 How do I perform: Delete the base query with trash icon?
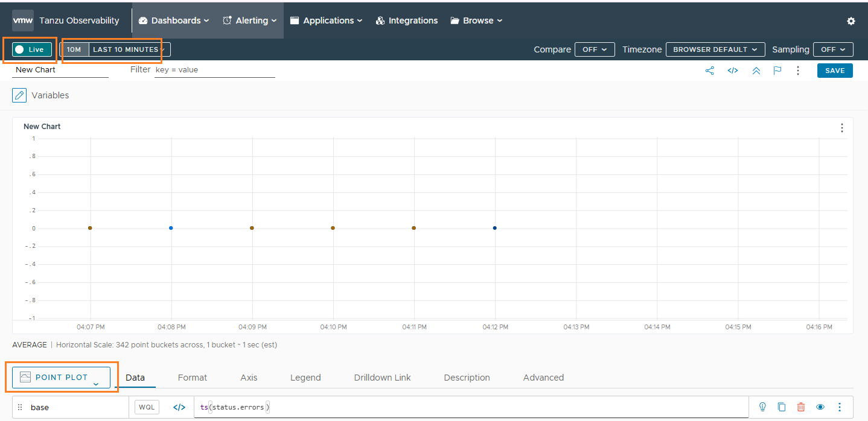tap(801, 407)
